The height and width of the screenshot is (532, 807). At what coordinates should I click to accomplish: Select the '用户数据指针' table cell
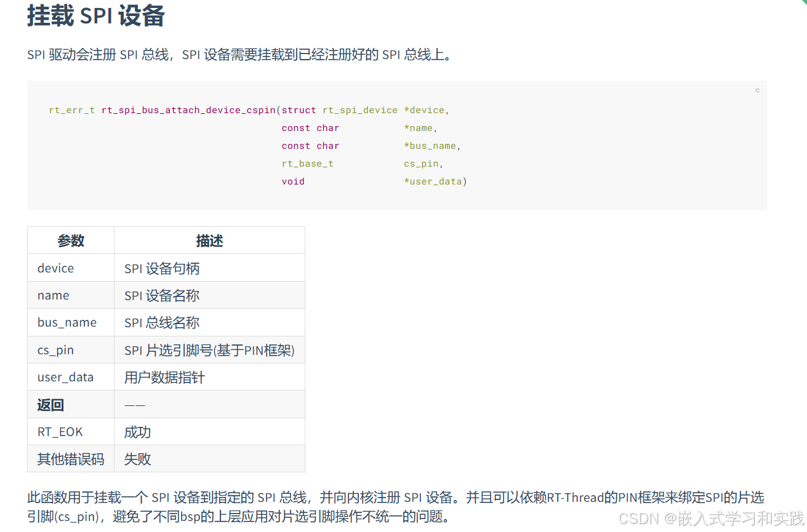[209, 377]
